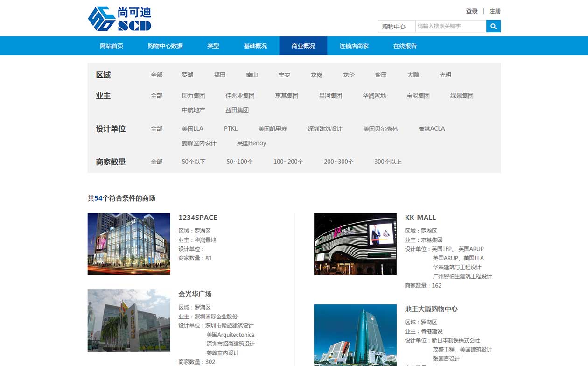Filter by 罗湖 district

[x=188, y=75]
